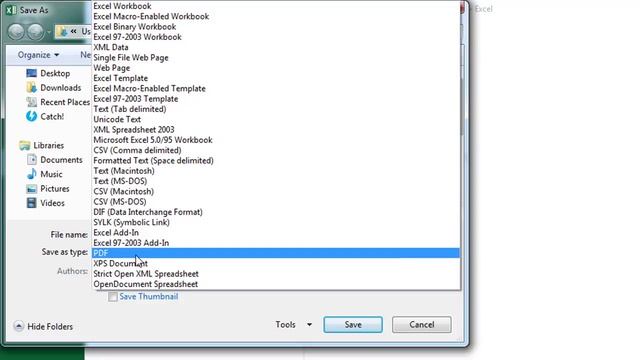The width and height of the screenshot is (640, 360).
Task: Click the Downloads folder icon
Action: 31,87
